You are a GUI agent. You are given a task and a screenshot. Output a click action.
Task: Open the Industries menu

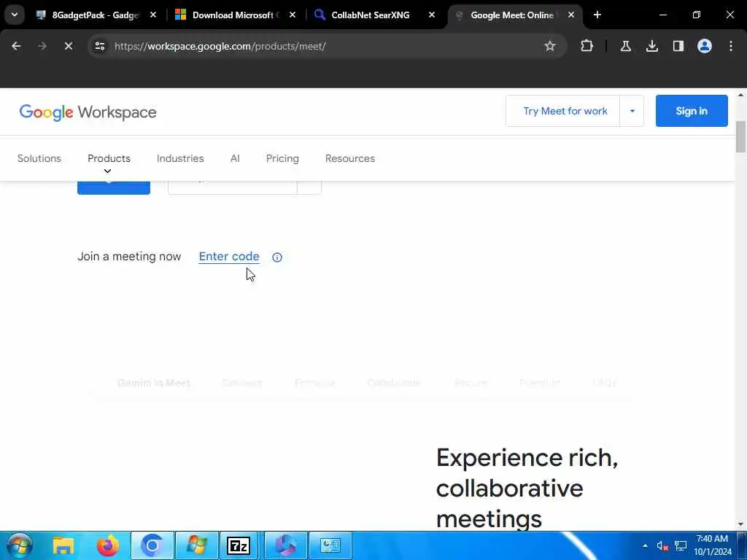[180, 158]
